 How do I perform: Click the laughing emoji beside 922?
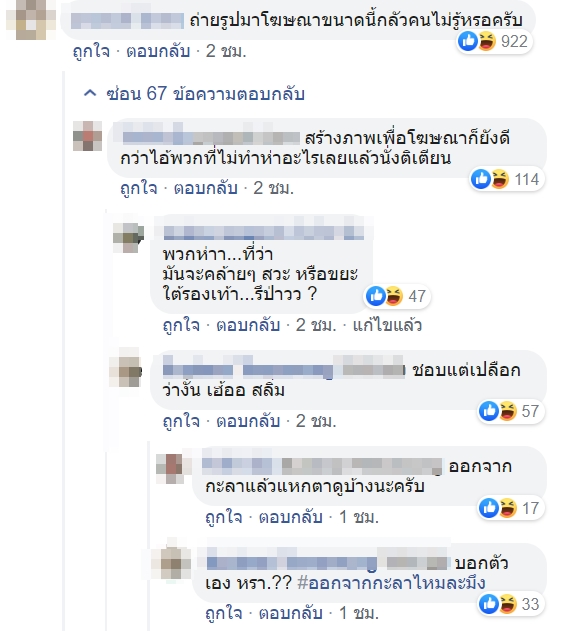point(487,41)
